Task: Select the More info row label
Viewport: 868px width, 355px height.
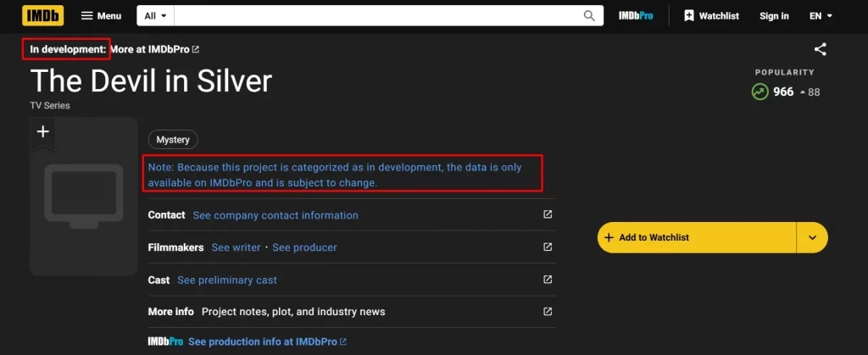Action: [x=171, y=312]
